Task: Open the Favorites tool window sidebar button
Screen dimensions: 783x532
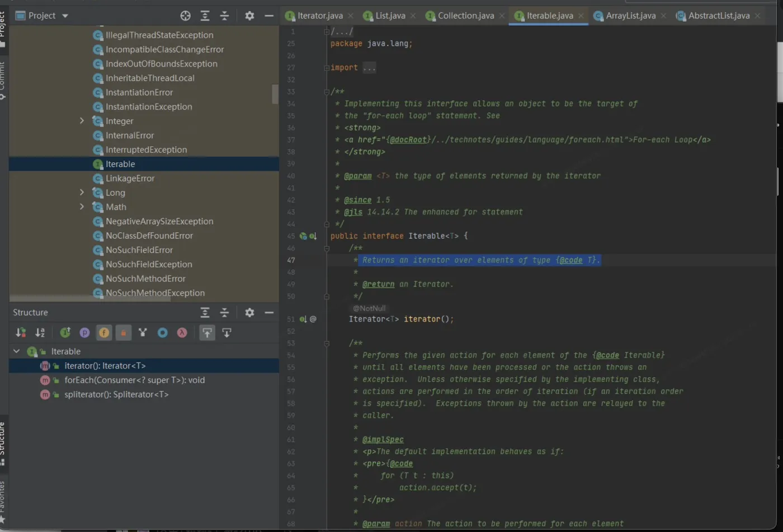Action: [x=3, y=502]
